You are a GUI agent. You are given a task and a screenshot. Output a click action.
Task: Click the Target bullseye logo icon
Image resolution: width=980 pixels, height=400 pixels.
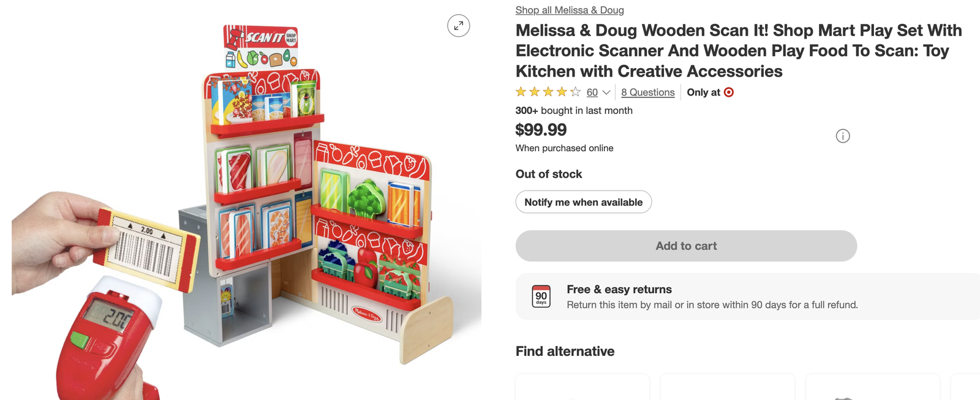point(729,92)
